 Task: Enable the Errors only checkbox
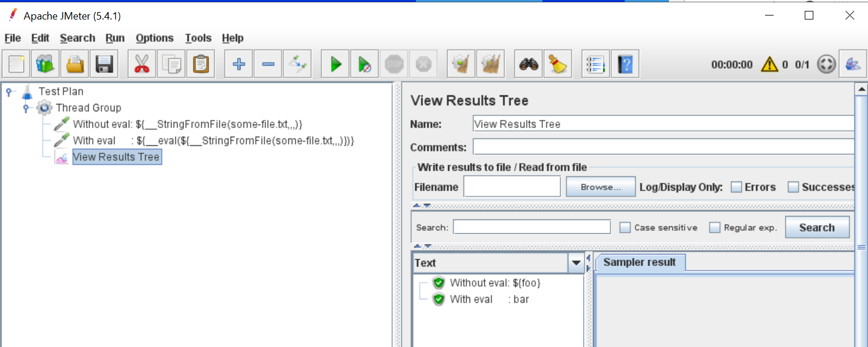point(736,187)
